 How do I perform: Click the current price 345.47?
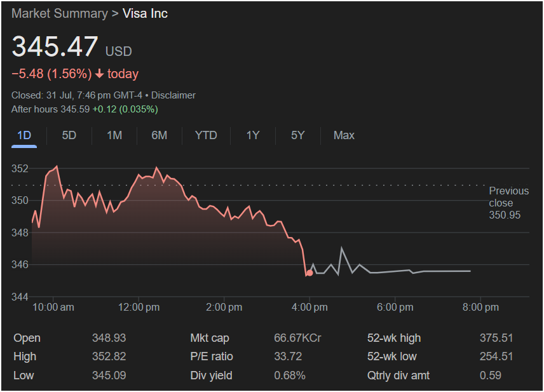coord(55,47)
